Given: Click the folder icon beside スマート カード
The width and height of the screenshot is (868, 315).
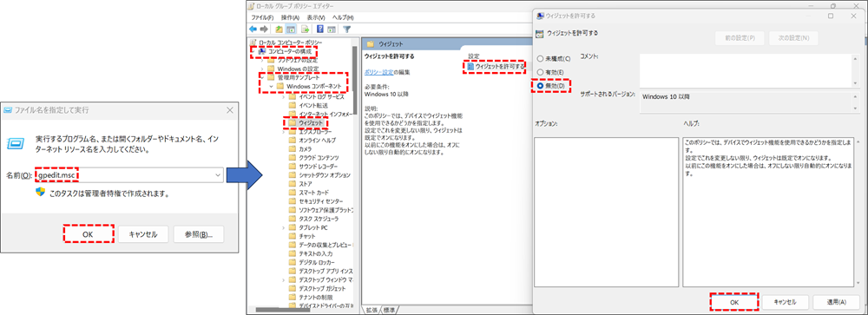Looking at the screenshot, I should 293,192.
